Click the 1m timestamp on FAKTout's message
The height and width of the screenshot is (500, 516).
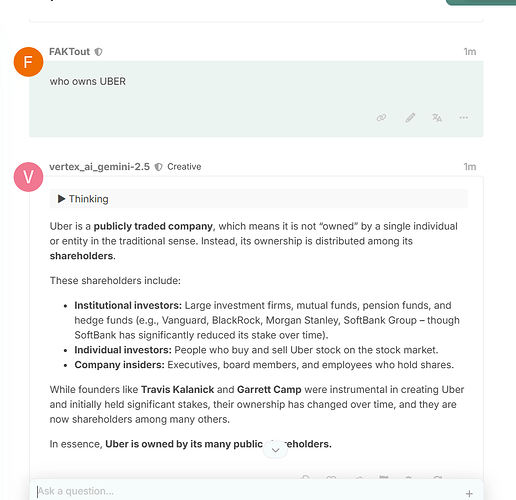click(470, 52)
